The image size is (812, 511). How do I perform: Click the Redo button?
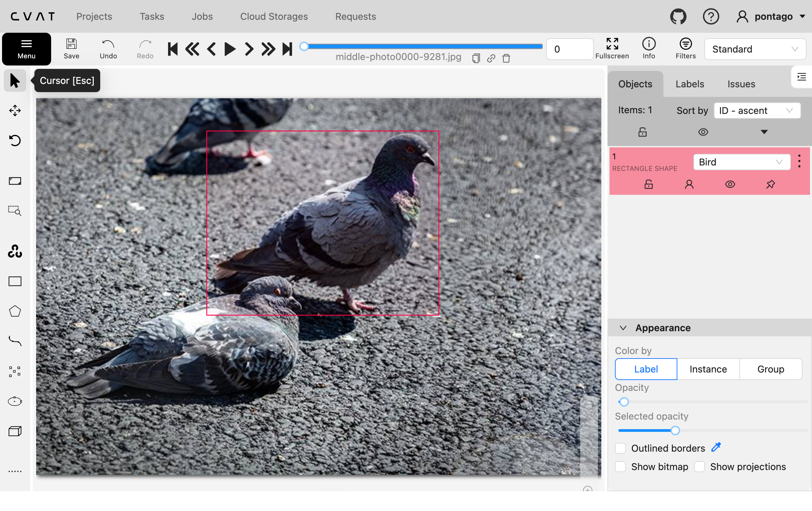[145, 49]
